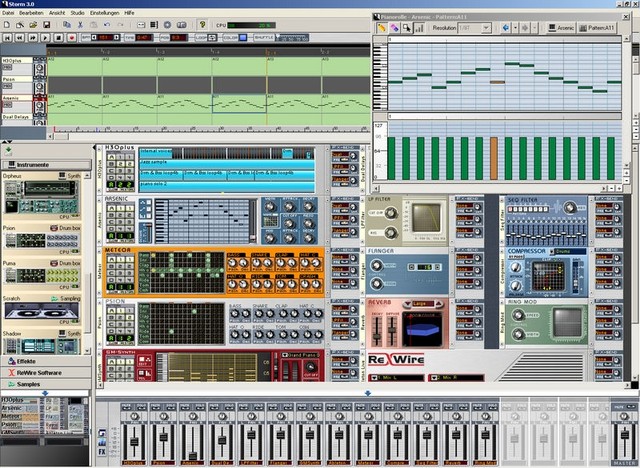Stop playback with the stop button
640x468 pixels.
58,38
